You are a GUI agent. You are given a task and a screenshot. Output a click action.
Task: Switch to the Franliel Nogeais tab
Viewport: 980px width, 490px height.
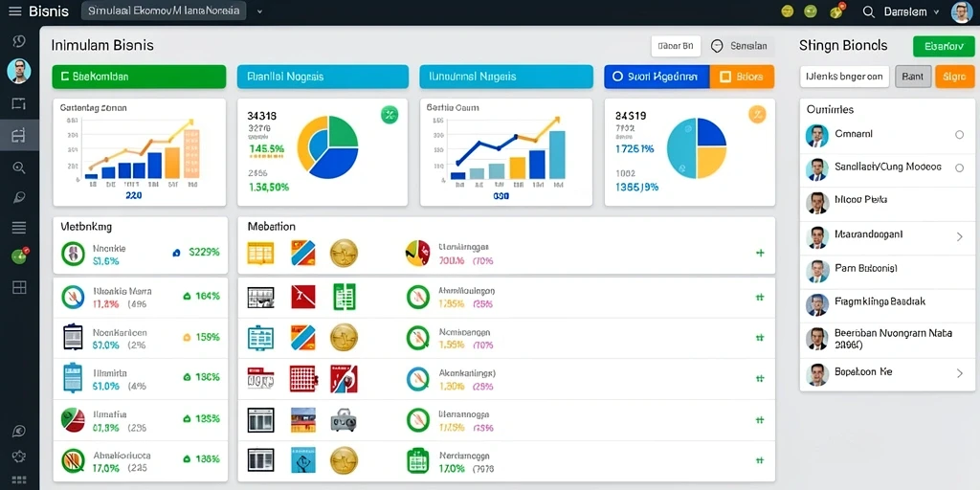(x=323, y=77)
